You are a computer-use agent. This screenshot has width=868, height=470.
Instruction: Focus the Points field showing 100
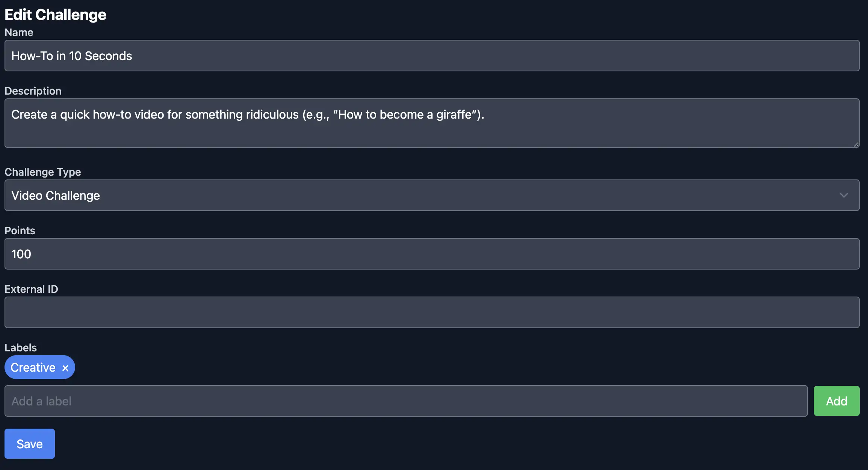(x=432, y=254)
